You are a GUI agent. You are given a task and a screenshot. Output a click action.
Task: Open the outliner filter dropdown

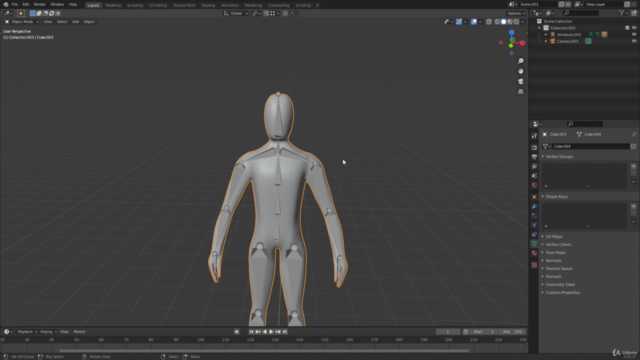[623, 13]
